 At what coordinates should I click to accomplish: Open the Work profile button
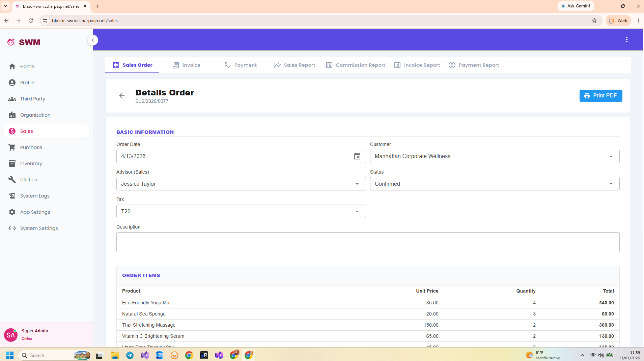(x=618, y=21)
